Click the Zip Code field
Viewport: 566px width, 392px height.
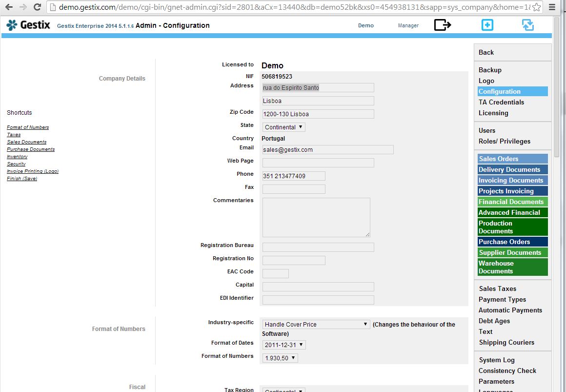[318, 114]
